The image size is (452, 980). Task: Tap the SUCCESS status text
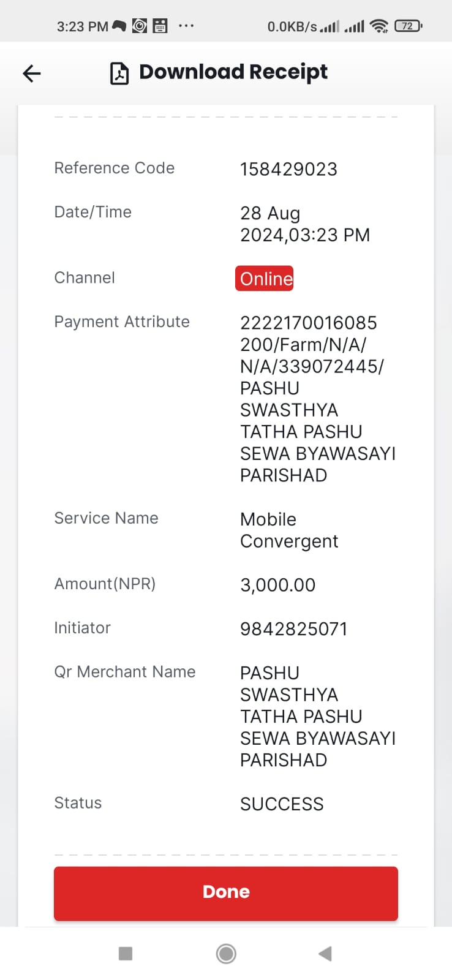pyautogui.click(x=282, y=804)
